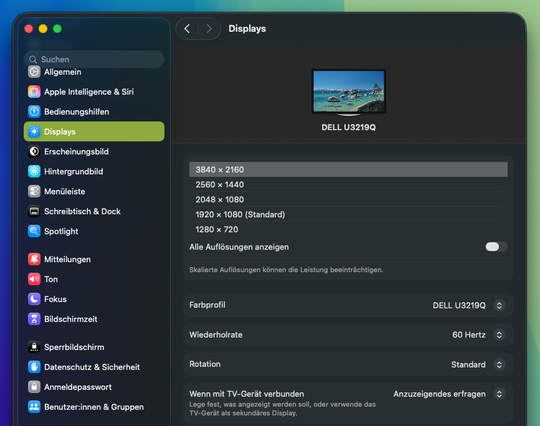Open Fokus settings pane
The height and width of the screenshot is (426, 540).
[x=94, y=299]
